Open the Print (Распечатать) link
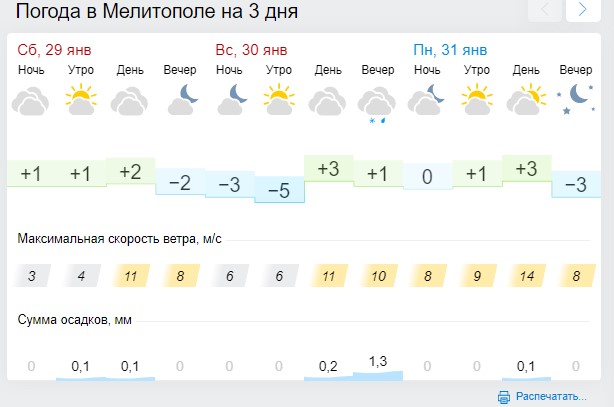Image resolution: width=614 pixels, height=407 pixels. click(551, 396)
